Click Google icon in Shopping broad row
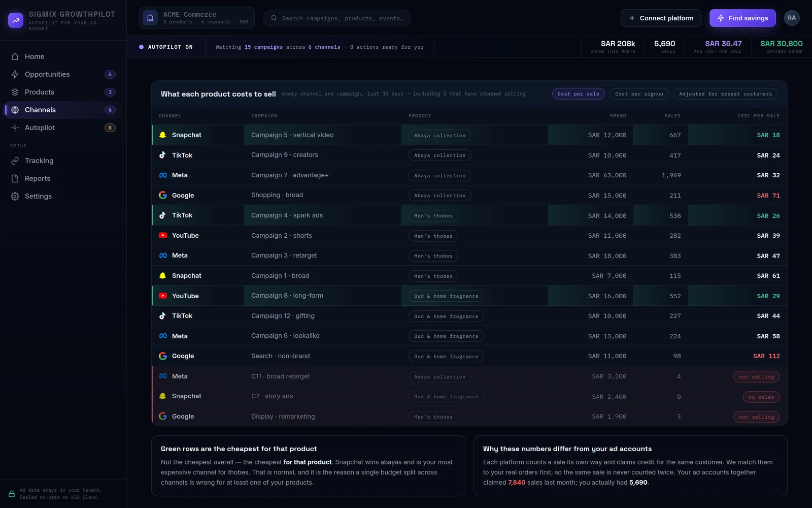Image resolution: width=812 pixels, height=508 pixels. 163,195
